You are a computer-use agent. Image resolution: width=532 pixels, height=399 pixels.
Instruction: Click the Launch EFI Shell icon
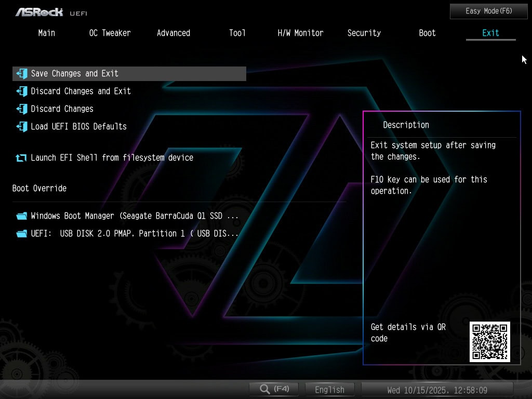tap(21, 158)
